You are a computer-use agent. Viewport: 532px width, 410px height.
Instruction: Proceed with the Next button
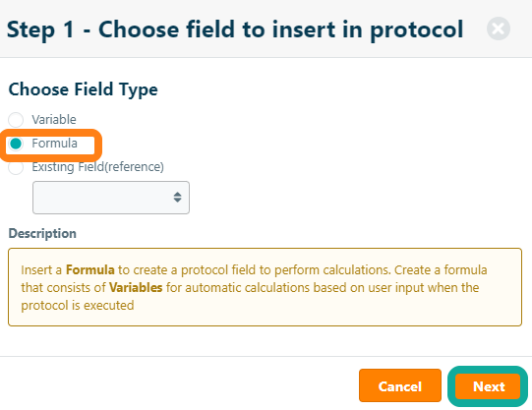[488, 386]
